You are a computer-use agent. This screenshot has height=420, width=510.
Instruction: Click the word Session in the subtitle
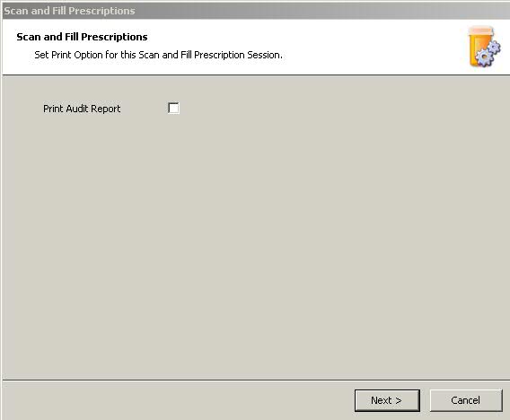pos(263,55)
